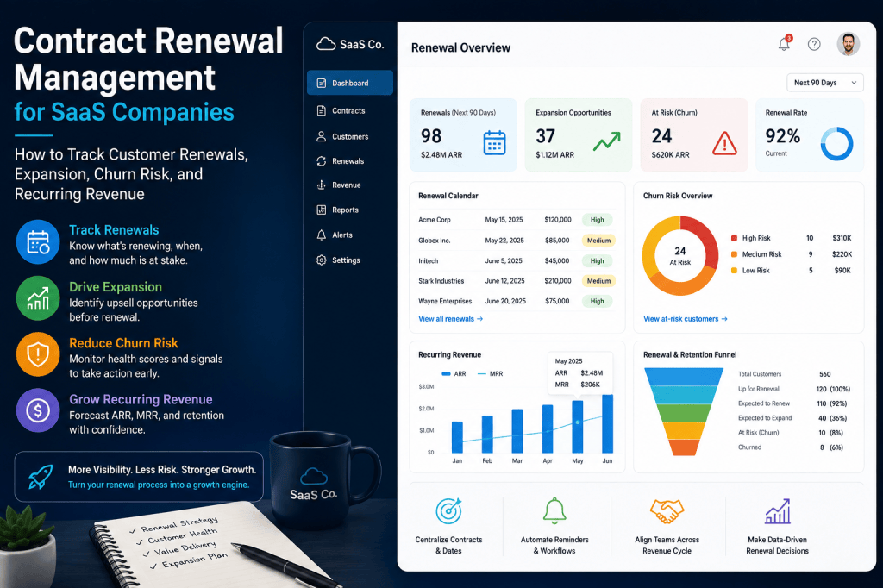Toggle the MRR legend in Recurring Revenue
This screenshot has height=588, width=883.
[490, 374]
